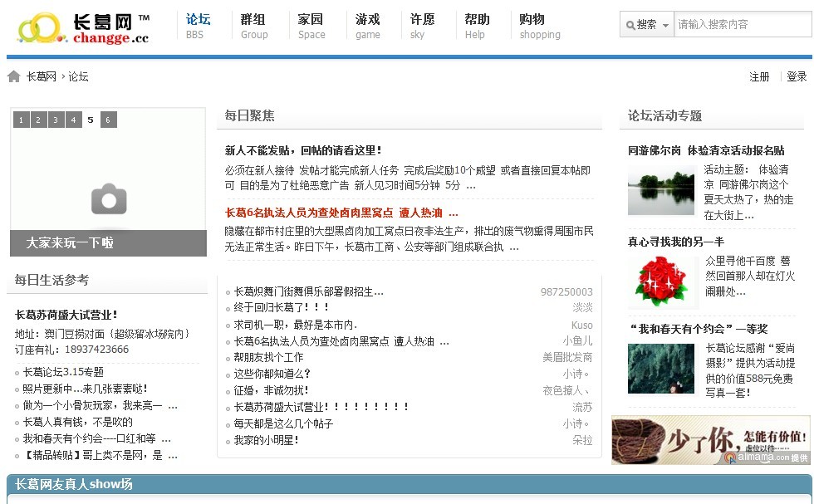Select slideshow page 6
The height and width of the screenshot is (504, 814).
click(108, 120)
